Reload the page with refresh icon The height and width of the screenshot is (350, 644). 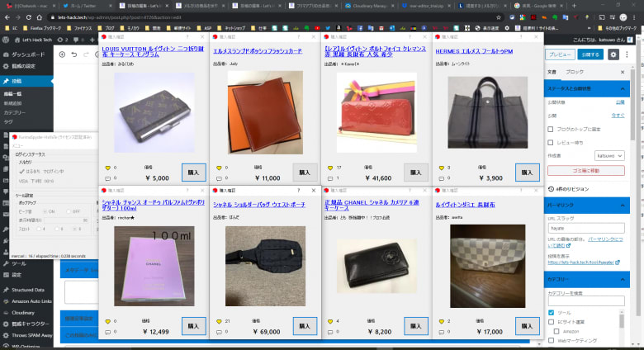[28, 17]
